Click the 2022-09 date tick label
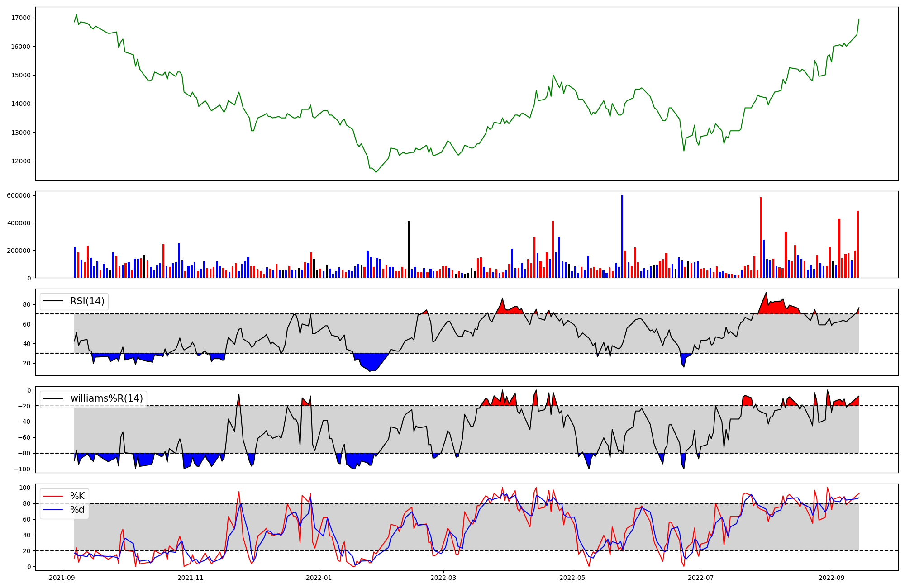Screen dimensions: 905x588 point(832,578)
